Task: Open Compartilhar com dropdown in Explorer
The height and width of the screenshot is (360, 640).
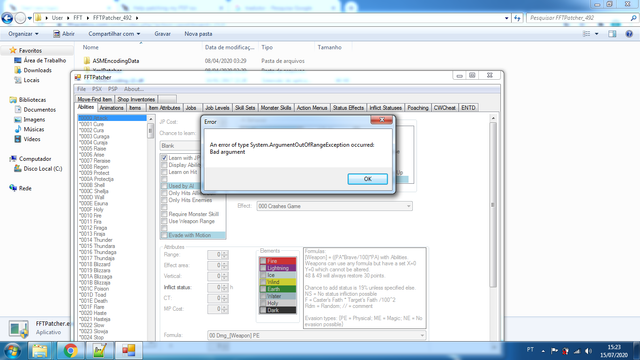Action: tap(114, 34)
